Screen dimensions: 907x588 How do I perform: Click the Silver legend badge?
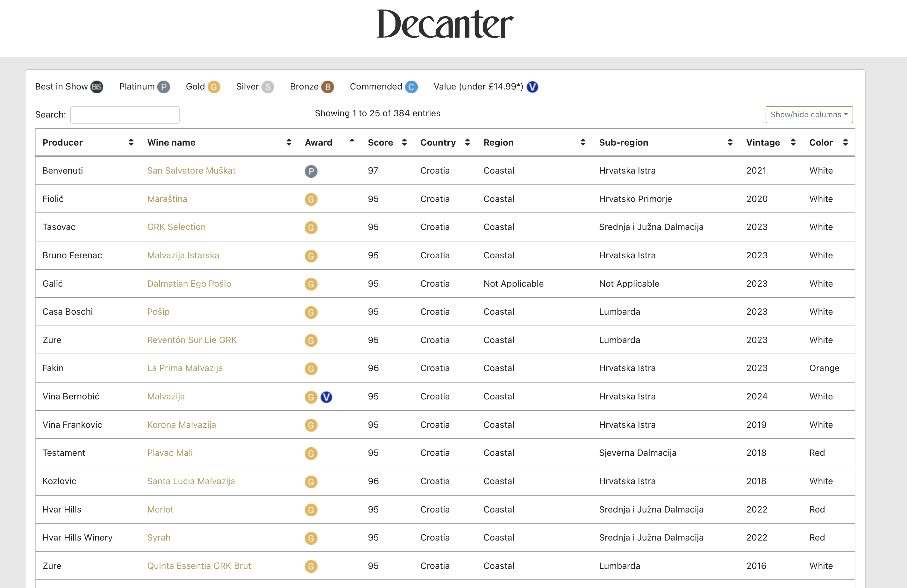[268, 87]
